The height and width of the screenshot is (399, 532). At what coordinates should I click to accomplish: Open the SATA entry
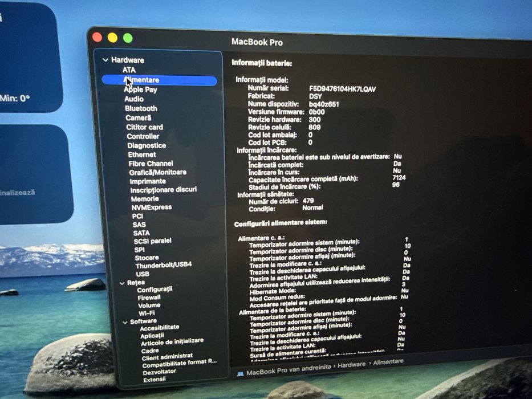coord(141,233)
